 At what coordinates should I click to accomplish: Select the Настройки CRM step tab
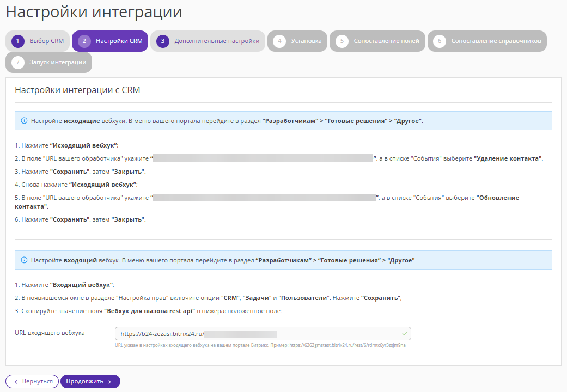(x=110, y=41)
